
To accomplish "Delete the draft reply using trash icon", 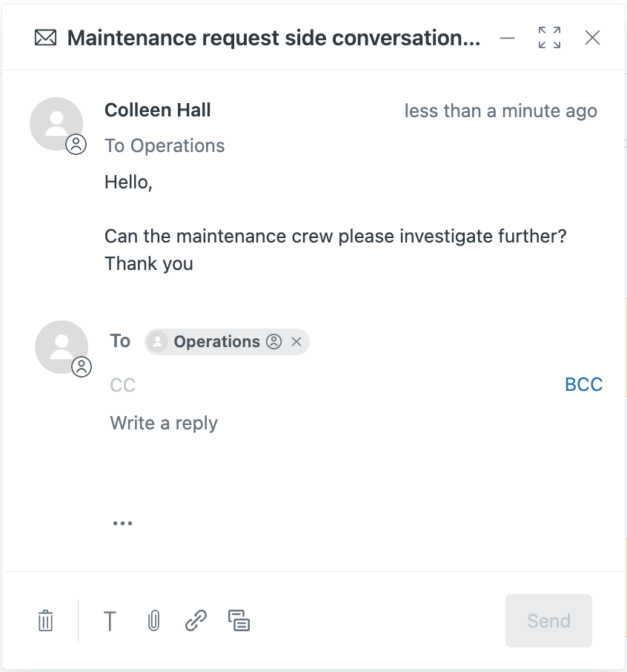I will 45,621.
